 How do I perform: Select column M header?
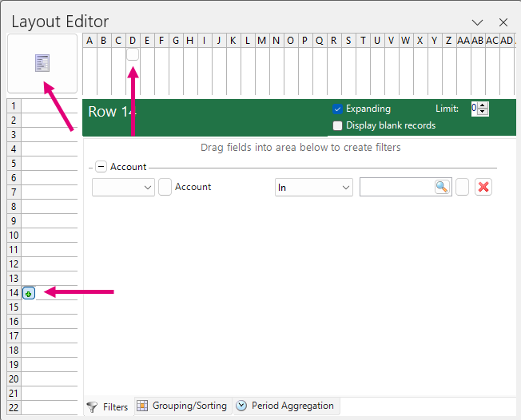pos(262,41)
